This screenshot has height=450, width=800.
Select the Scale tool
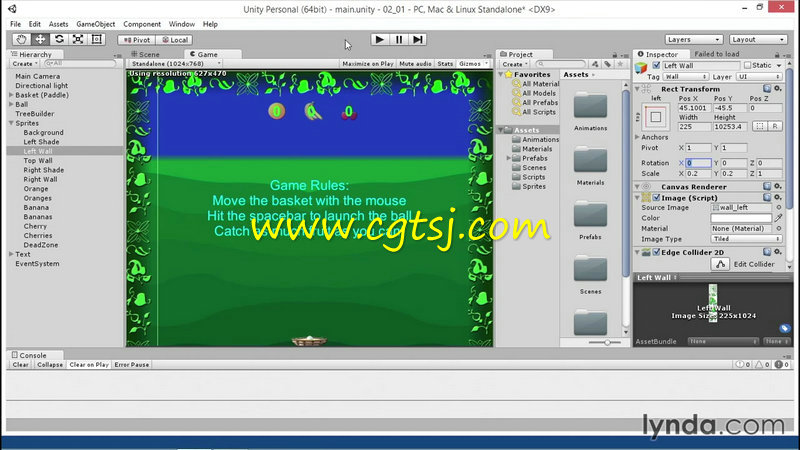78,39
